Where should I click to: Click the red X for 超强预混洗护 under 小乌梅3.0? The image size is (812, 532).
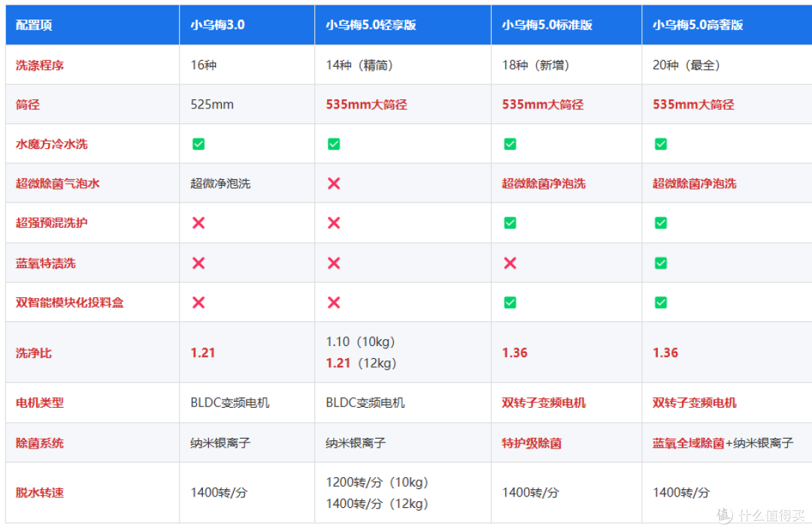(x=198, y=223)
